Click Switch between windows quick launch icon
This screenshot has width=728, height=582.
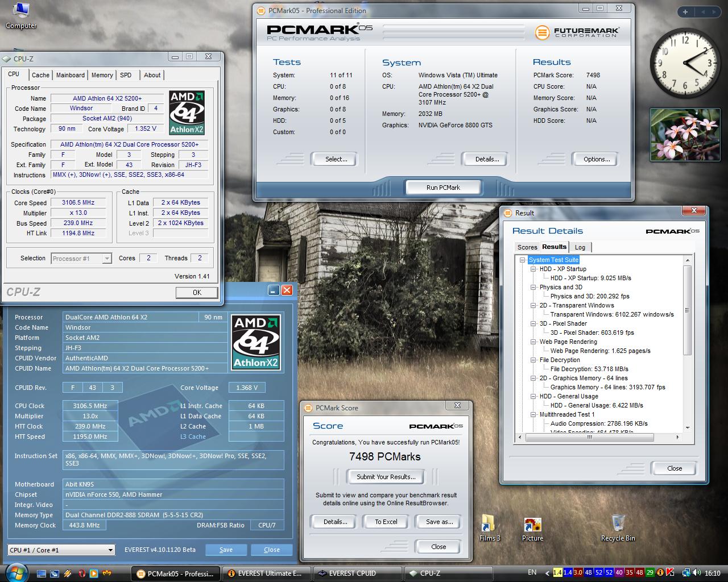tap(55, 573)
